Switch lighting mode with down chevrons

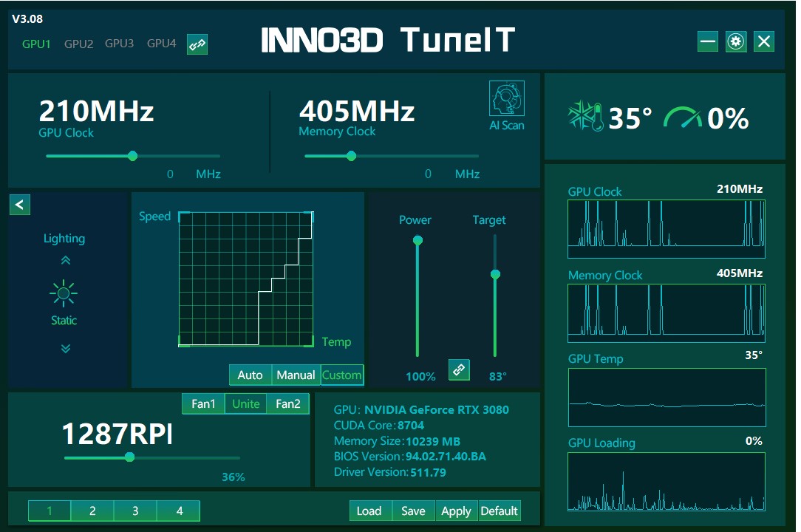(x=65, y=349)
